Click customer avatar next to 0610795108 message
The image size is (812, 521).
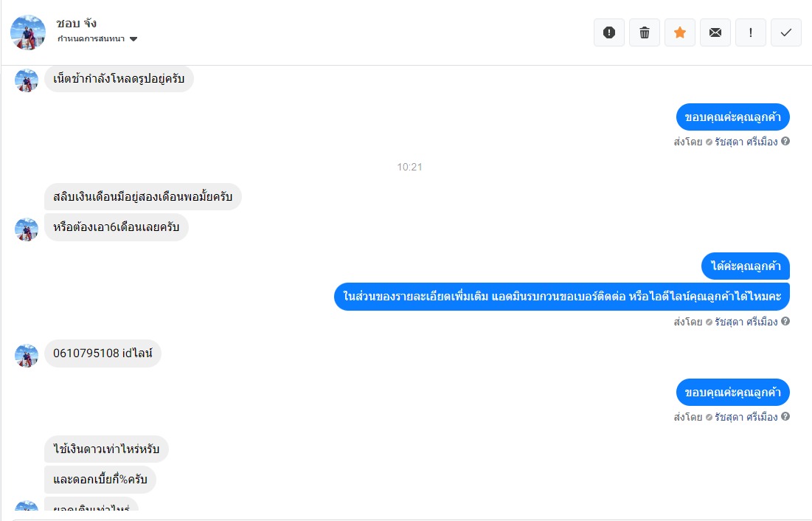pos(27,356)
